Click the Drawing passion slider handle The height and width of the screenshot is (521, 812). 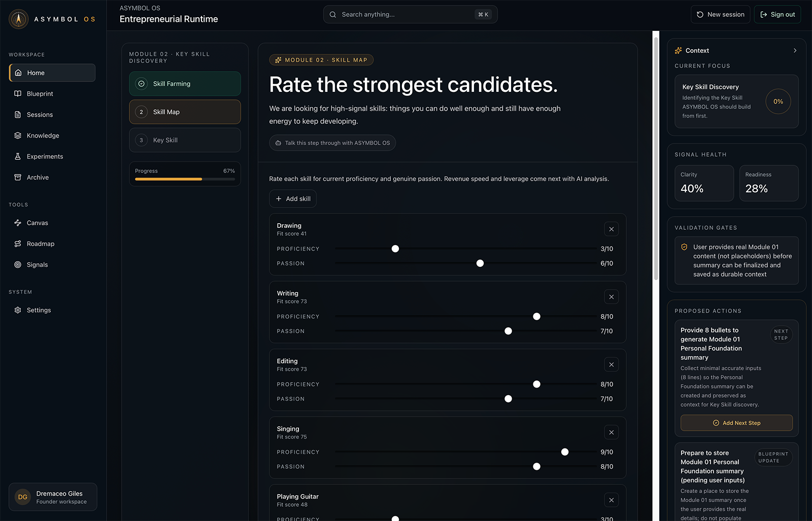point(480,263)
